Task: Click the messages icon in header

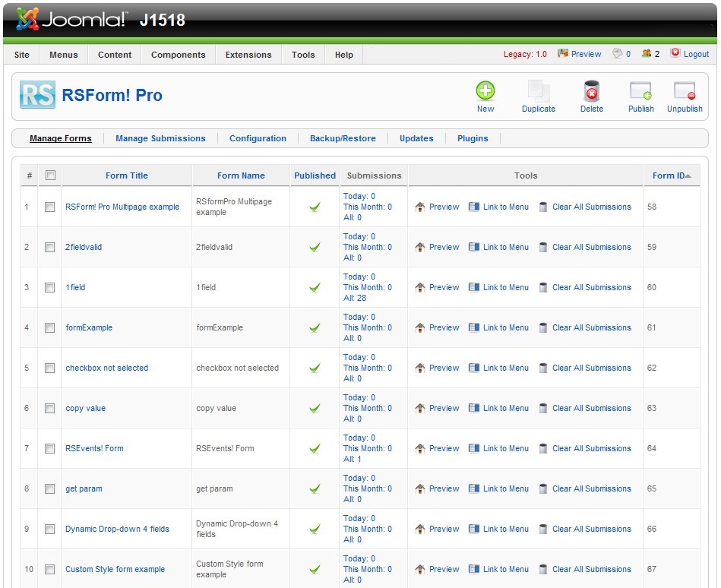Action: coord(617,53)
